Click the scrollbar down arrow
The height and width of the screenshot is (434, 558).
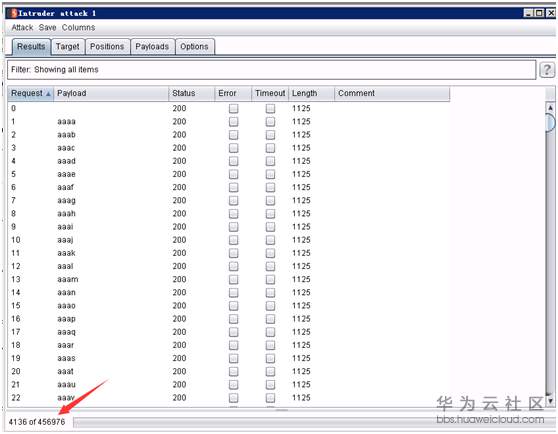pos(550,401)
